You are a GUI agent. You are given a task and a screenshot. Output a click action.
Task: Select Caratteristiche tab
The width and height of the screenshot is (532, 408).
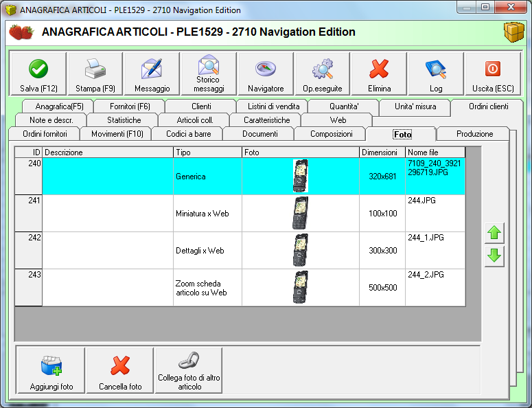pyautogui.click(x=266, y=120)
